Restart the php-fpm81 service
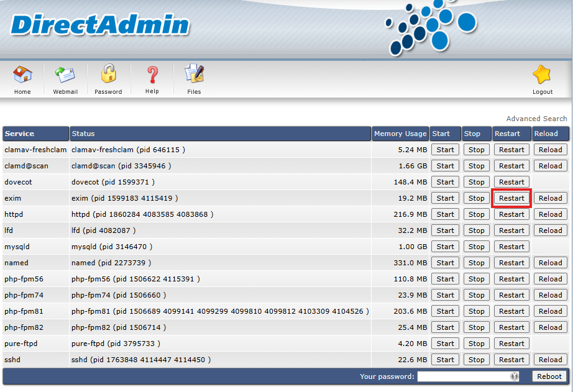The width and height of the screenshot is (573, 392). tap(511, 311)
